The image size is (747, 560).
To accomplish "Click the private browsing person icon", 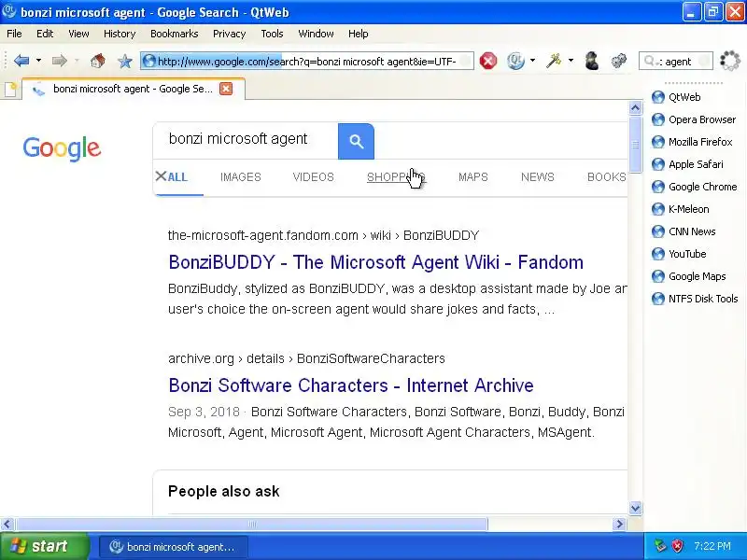I will tap(592, 61).
